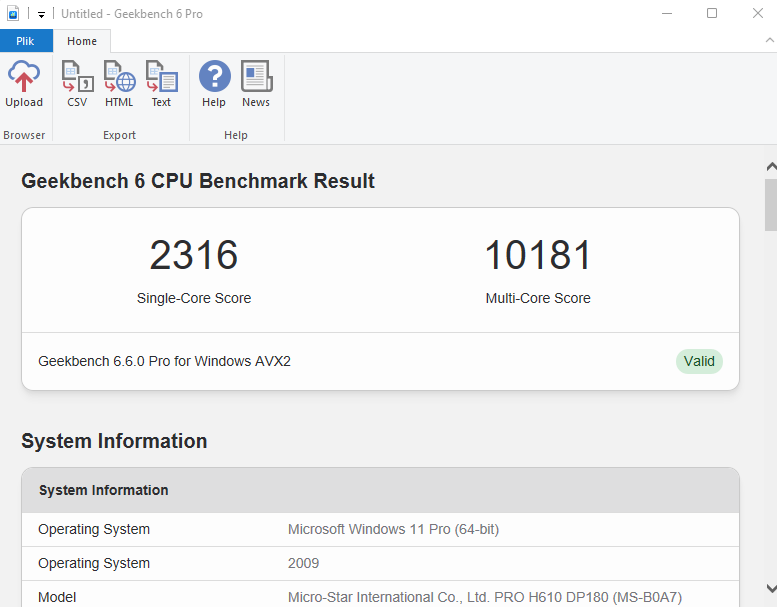Open the Help icon in ribbon
This screenshot has height=607, width=777.
[214, 85]
